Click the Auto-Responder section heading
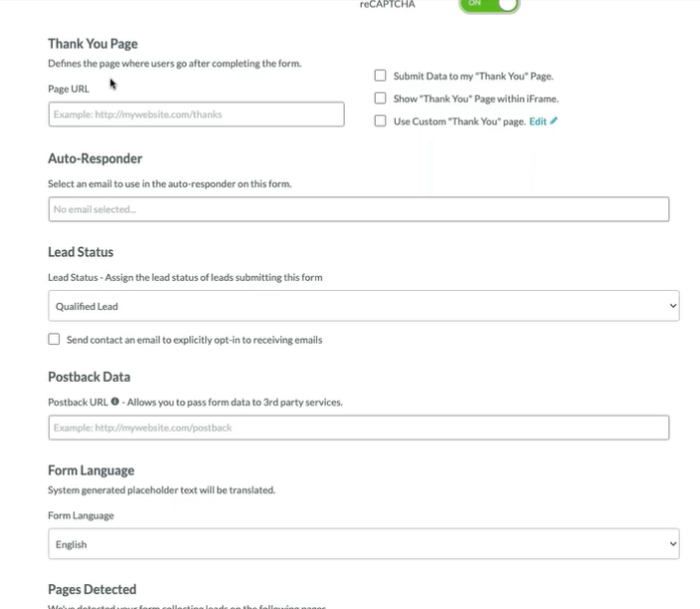 pos(95,158)
